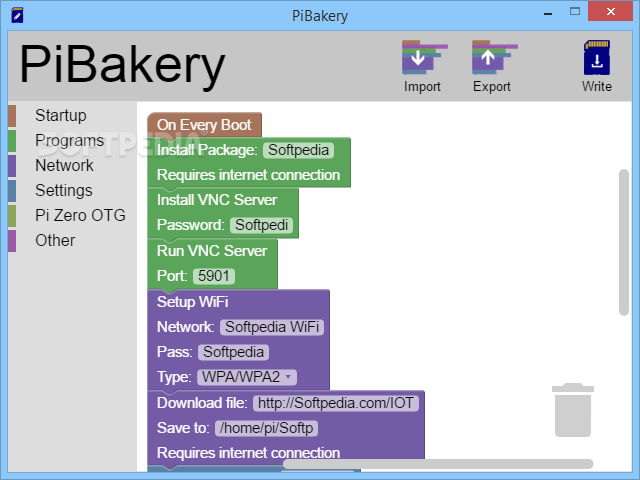The height and width of the screenshot is (480, 640).
Task: Click the Install Package block label
Action: [207, 150]
